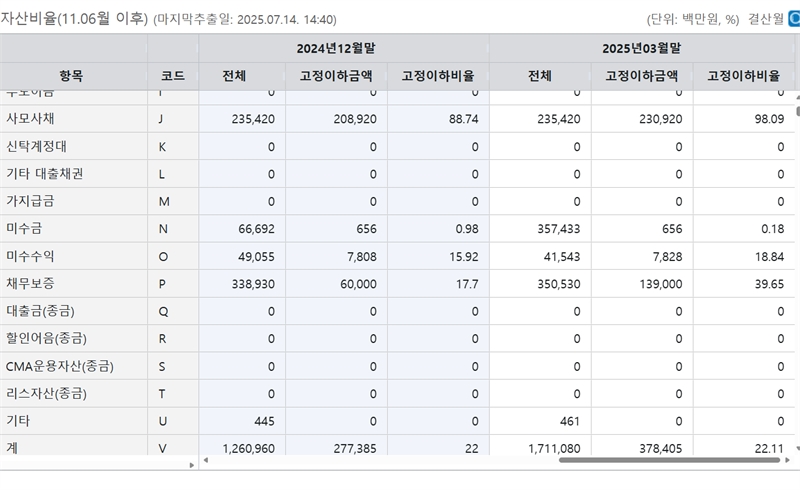This screenshot has height=490, width=800.
Task: Click the data pane's horizontal scroll left arrow
Action: (x=206, y=461)
